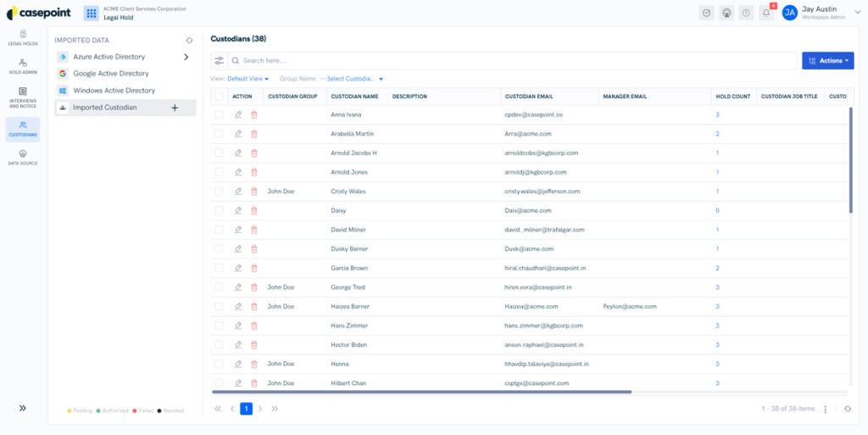The height and width of the screenshot is (435, 868).
Task: Toggle the select-all header checkbox
Action: coord(220,97)
